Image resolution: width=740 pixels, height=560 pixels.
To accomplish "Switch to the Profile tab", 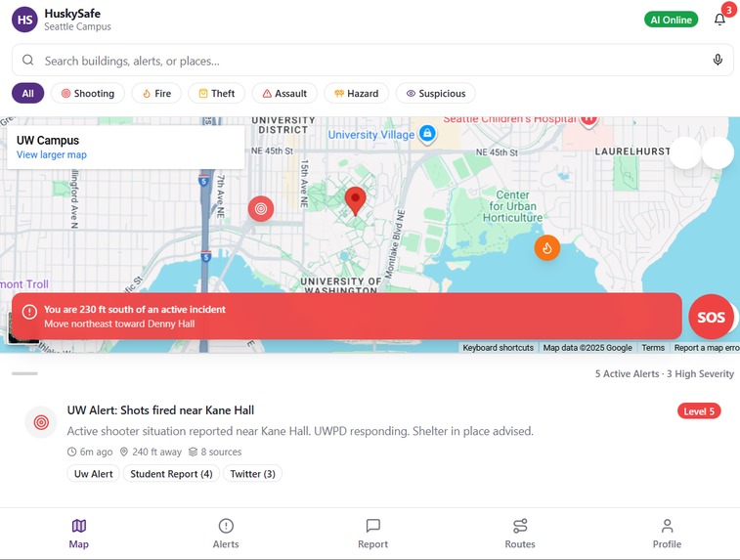I will pos(667,534).
